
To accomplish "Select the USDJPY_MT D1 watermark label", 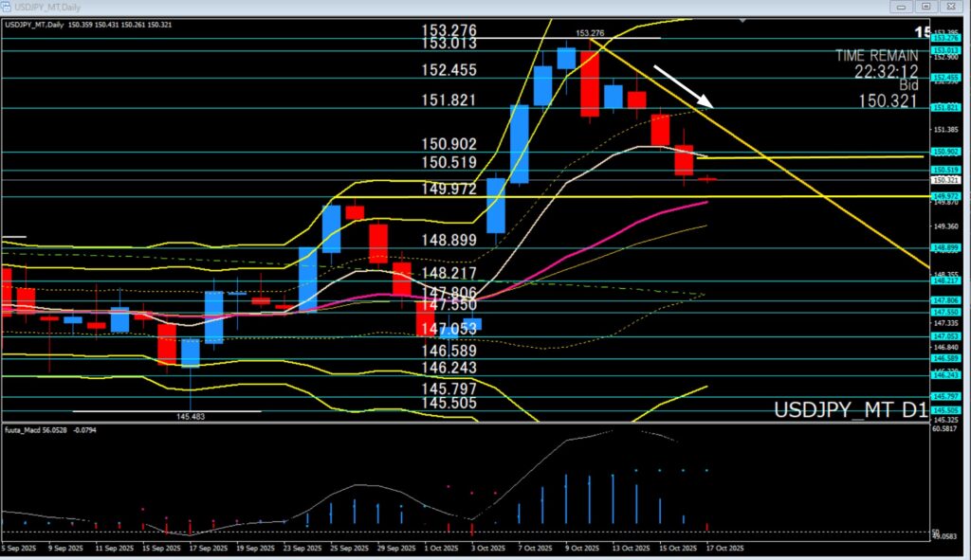I will tap(851, 410).
